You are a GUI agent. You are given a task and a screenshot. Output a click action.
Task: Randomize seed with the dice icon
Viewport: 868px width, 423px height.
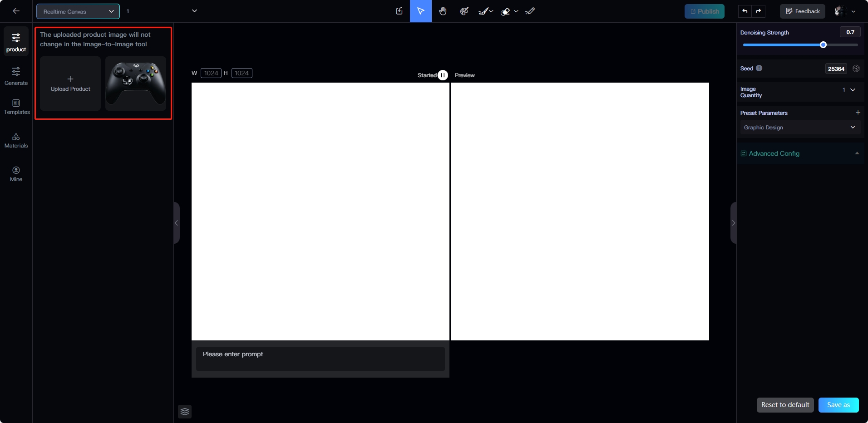coord(856,69)
